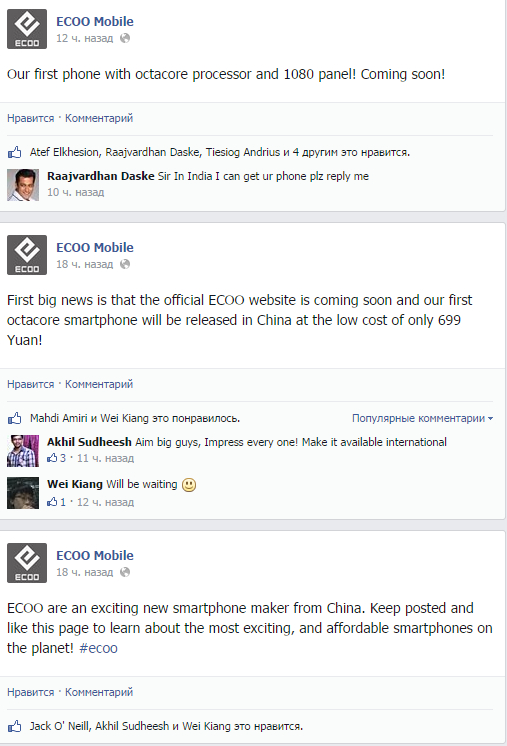
Task: Click thumbs-up icon next to Jack O' Neill likes
Action: [15, 726]
